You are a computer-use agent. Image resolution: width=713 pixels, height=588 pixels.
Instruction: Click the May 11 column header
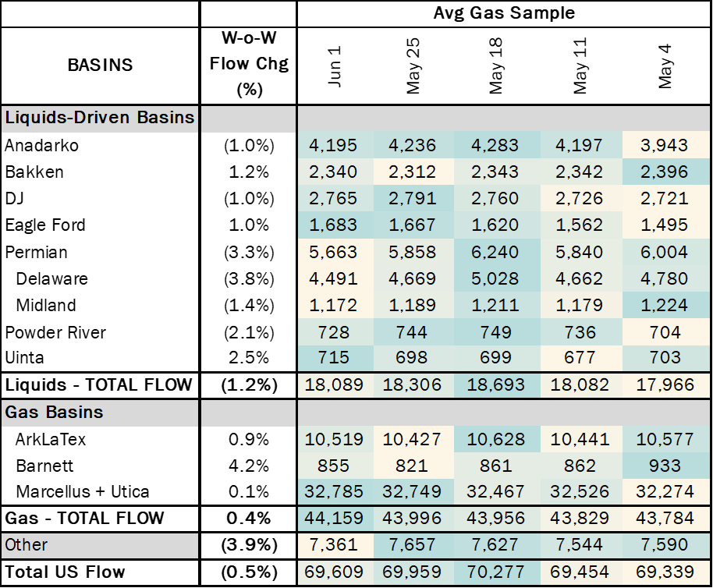(580, 66)
